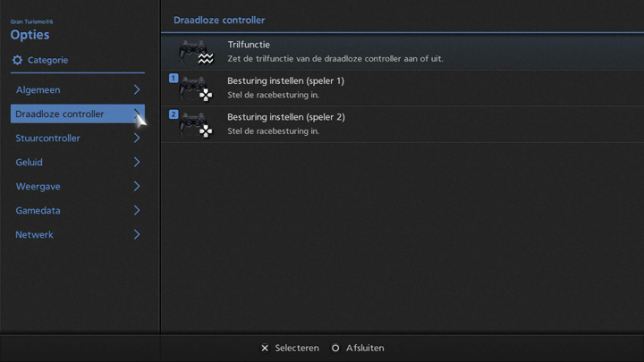
Task: Expand the Stuurcontroller chevron arrow
Action: (x=137, y=139)
